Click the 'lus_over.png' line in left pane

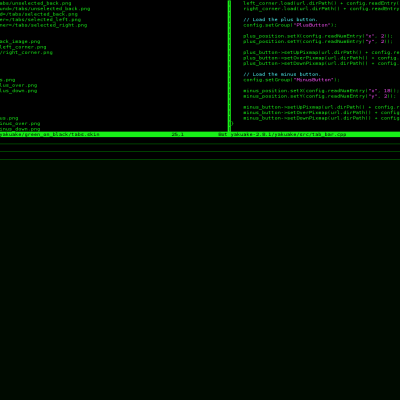(x=19, y=85)
